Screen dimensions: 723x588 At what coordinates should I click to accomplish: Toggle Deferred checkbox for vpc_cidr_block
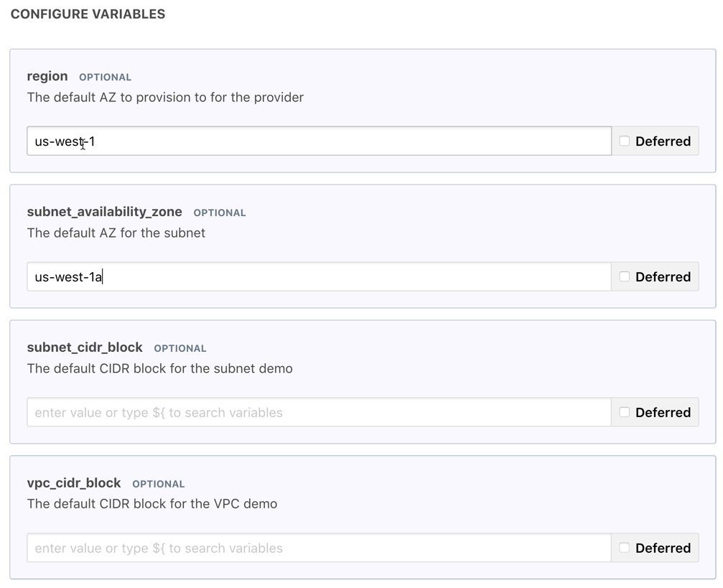coord(625,548)
